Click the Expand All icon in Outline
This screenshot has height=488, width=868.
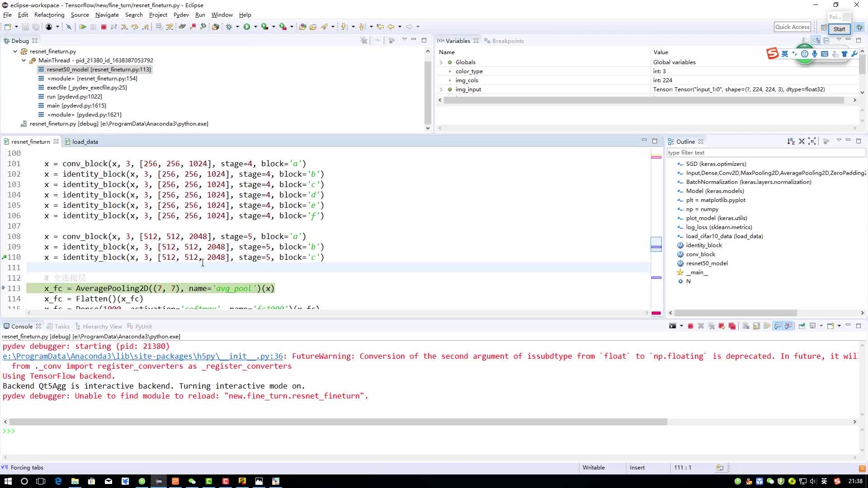[x=812, y=141]
